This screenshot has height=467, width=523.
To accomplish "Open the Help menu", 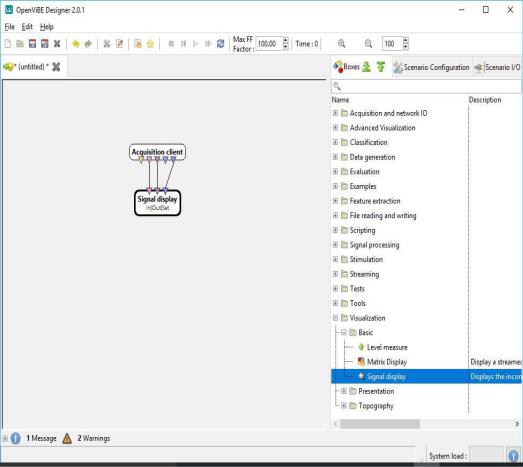I will coord(47,27).
